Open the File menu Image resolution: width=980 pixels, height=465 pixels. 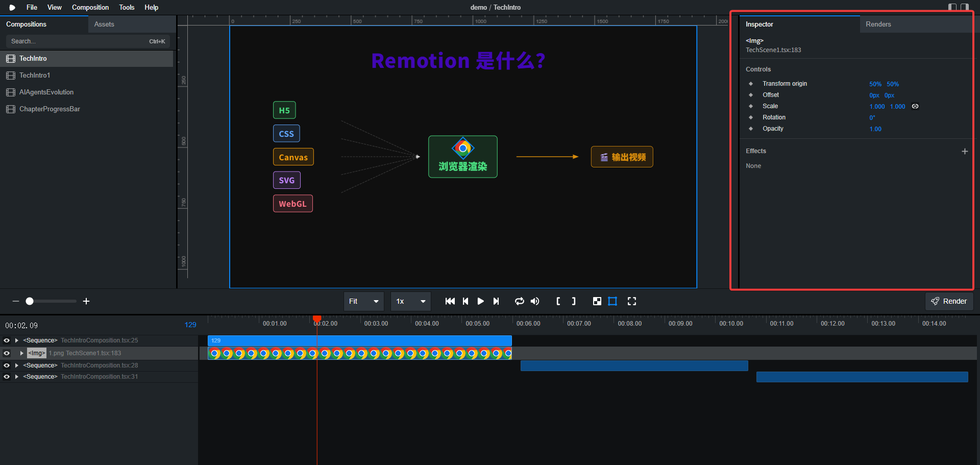pos(32,7)
